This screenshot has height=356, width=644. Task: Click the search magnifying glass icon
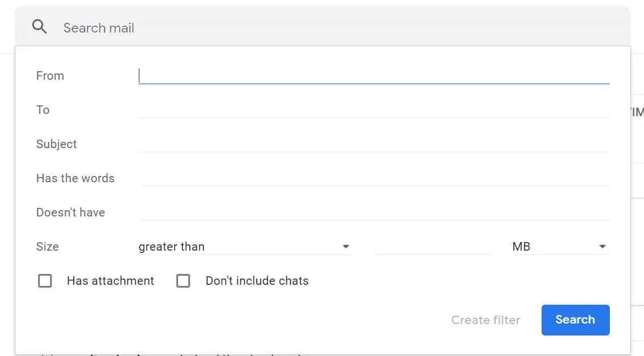coord(38,26)
